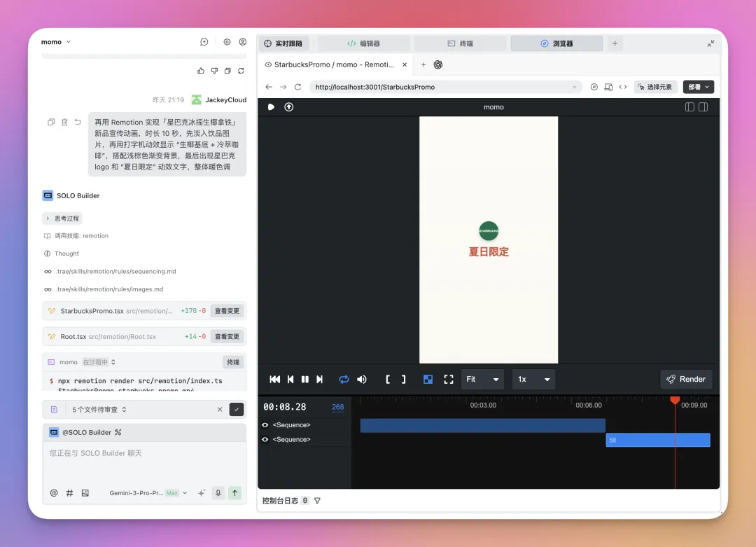
Task: Toggle the transparency checkerboard background
Action: click(428, 379)
